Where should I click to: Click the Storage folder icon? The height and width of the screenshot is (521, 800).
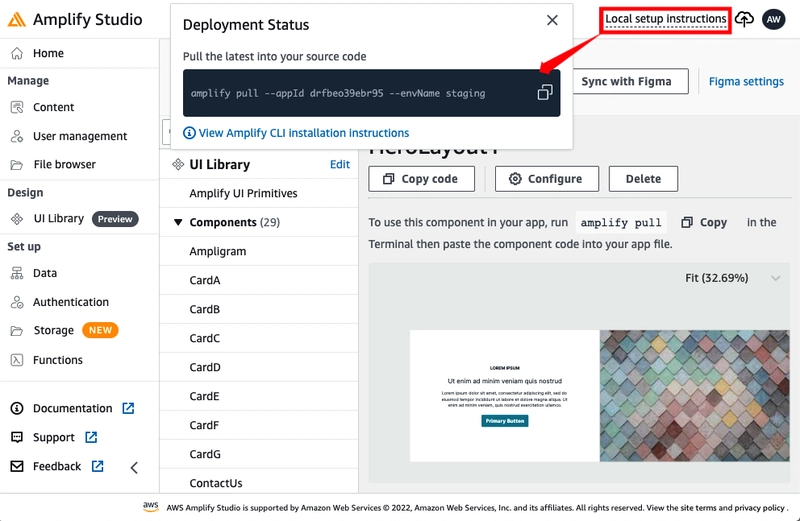coord(17,331)
